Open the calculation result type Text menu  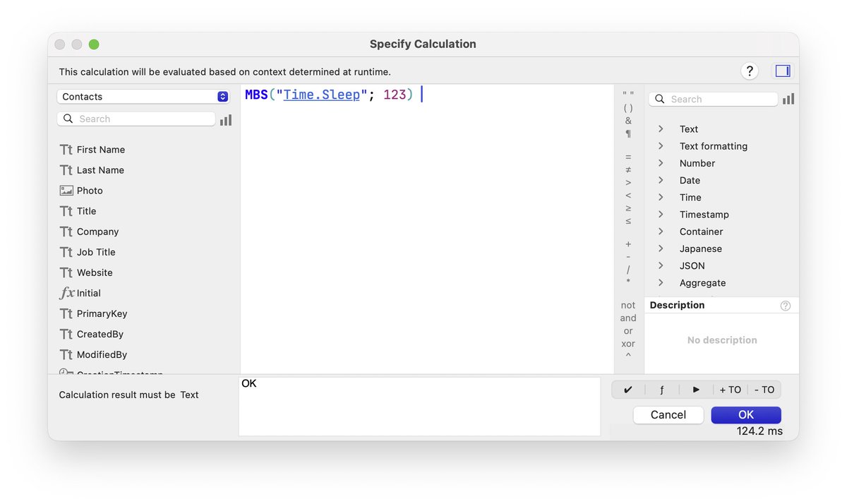(x=189, y=395)
